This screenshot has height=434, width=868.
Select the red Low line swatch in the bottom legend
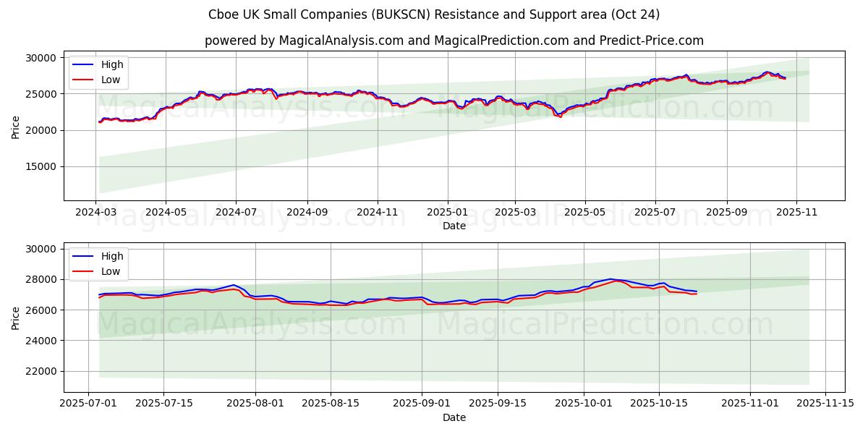click(85, 271)
